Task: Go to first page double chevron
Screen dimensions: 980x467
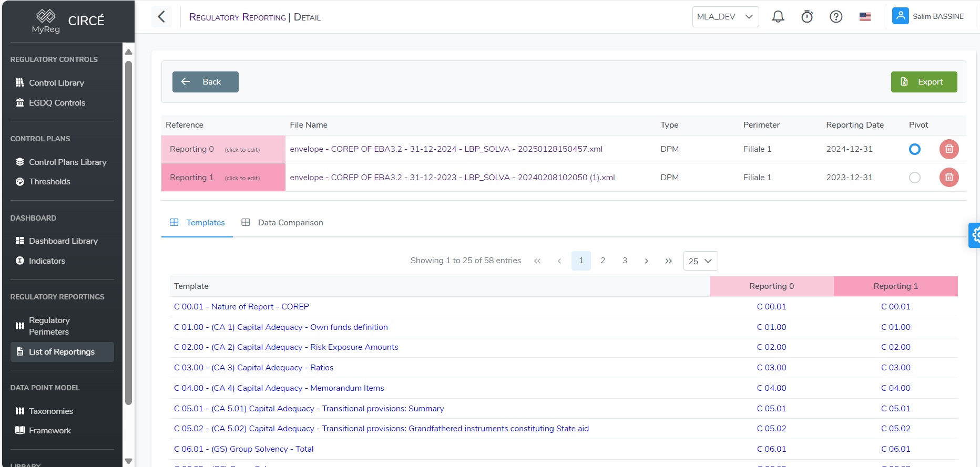Action: (537, 261)
